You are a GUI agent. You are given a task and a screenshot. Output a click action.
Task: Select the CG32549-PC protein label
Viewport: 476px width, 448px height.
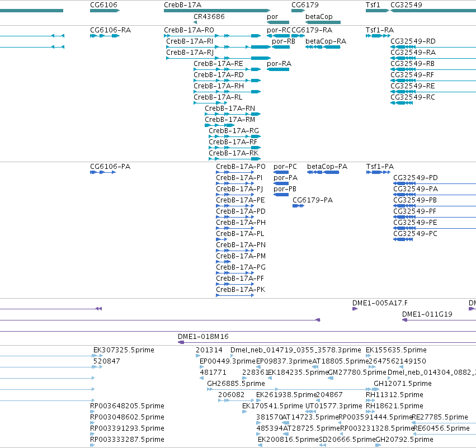pyautogui.click(x=415, y=234)
